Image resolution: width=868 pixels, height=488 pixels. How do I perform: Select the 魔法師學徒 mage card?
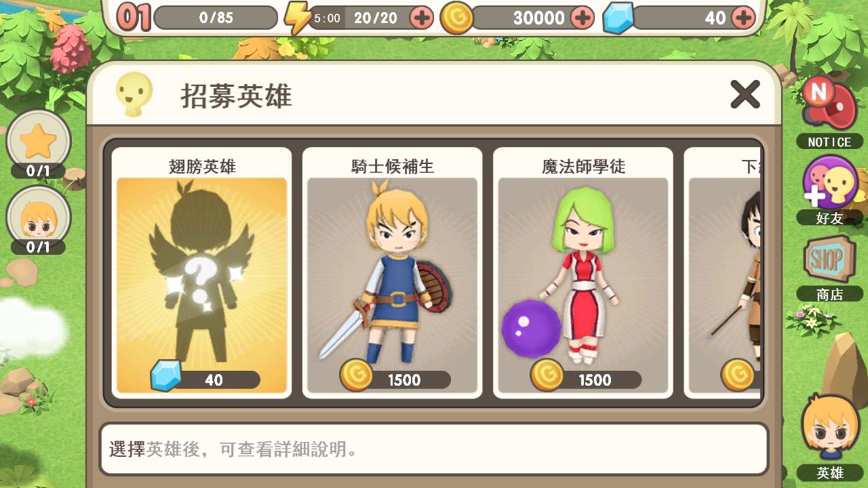coord(583,273)
